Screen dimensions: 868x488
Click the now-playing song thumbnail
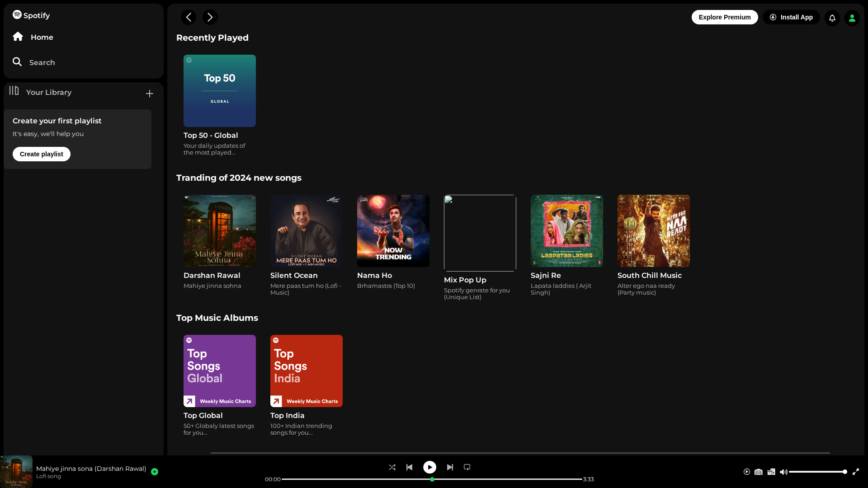coord(16,472)
